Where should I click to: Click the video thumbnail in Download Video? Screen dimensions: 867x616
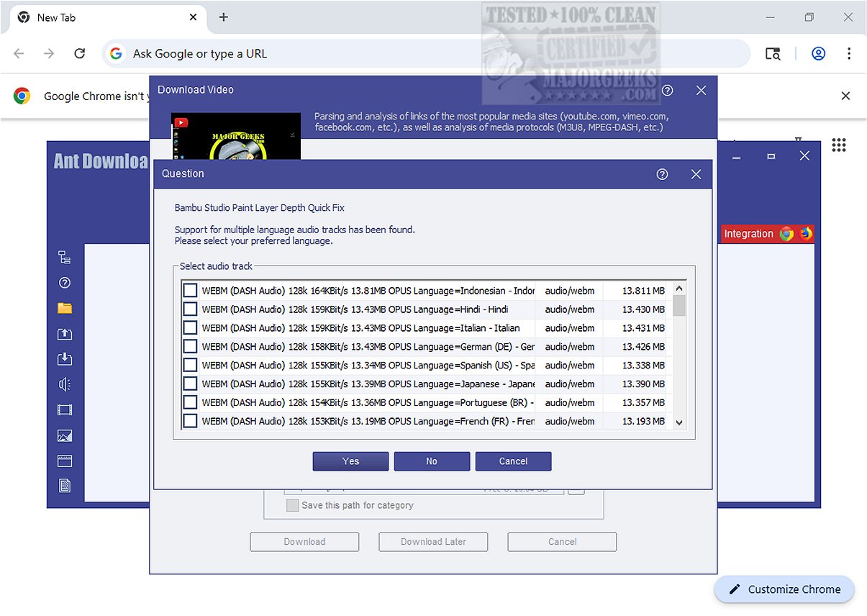coord(236,136)
